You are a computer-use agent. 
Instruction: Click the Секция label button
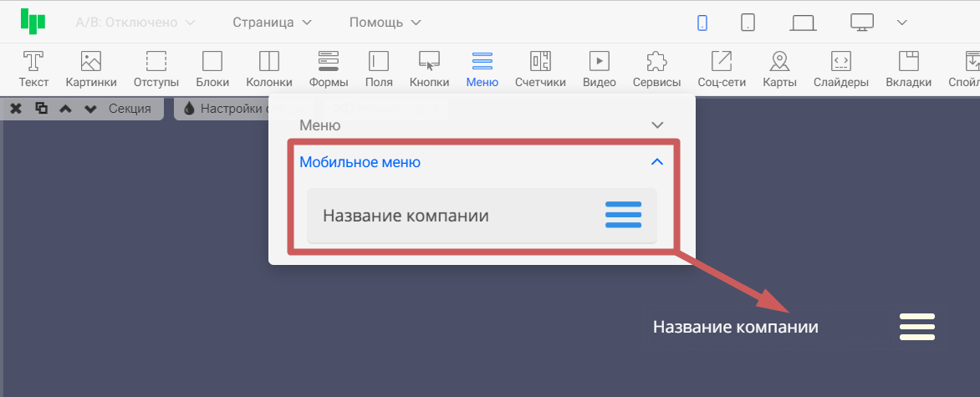click(x=130, y=109)
